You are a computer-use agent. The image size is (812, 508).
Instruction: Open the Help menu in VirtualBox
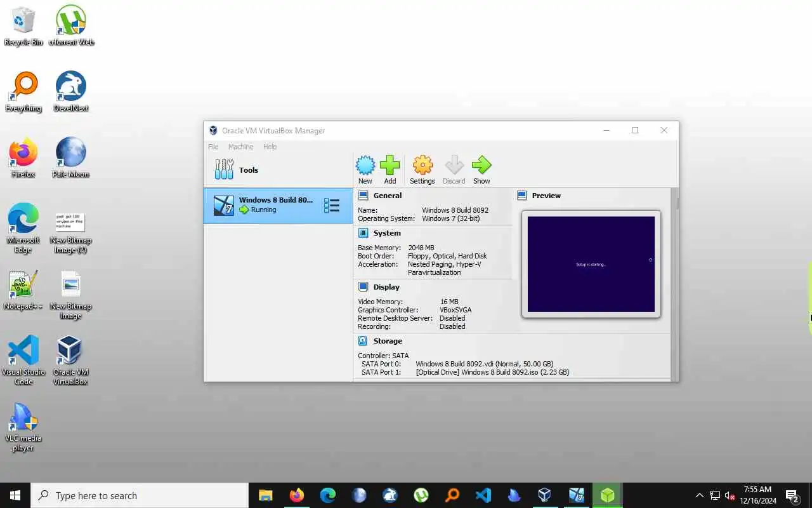[270, 147]
